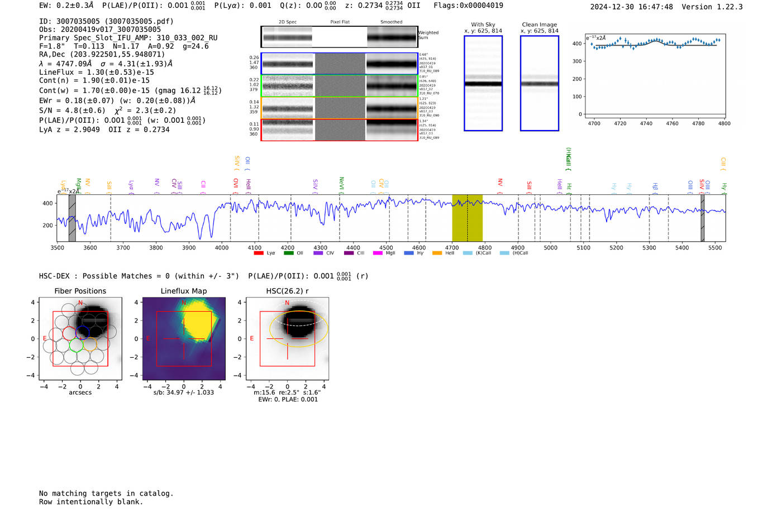Select the 'OII z = 0.2734' text
This screenshot has width=782, height=532.
139,130
